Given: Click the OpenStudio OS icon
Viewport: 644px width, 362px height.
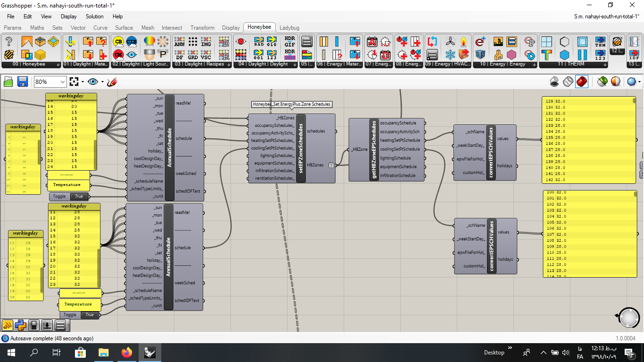Looking at the screenshot, I should (x=480, y=54).
